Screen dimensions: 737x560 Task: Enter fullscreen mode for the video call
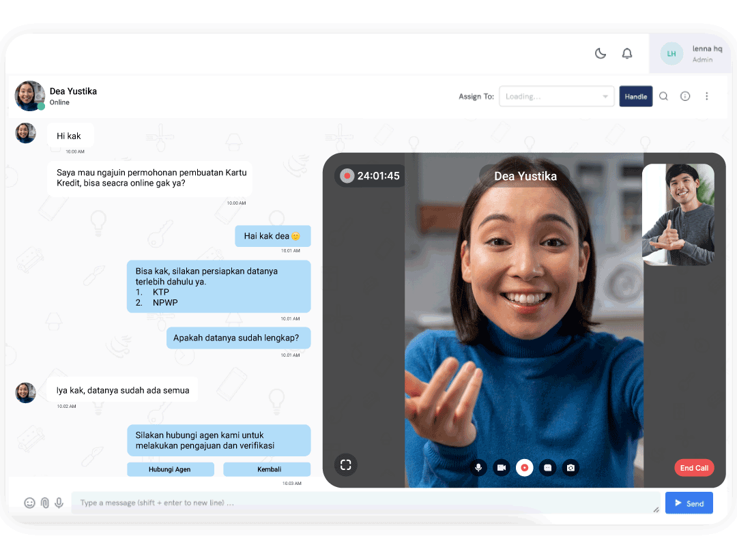pyautogui.click(x=346, y=465)
